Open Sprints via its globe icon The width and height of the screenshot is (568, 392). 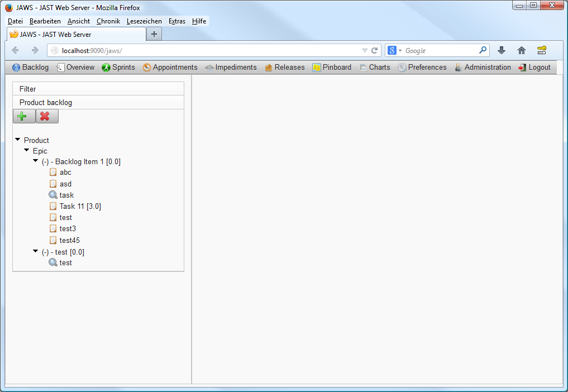tap(106, 67)
